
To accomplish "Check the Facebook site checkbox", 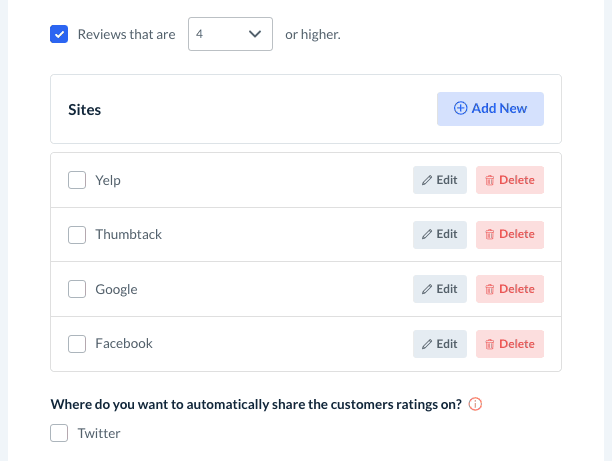I will (x=77, y=344).
